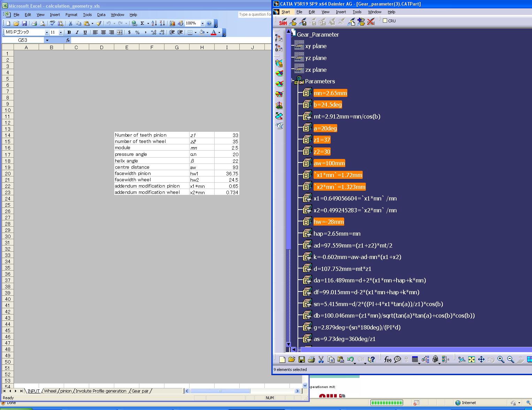
Task: Open the font size dropdown in Excel
Action: point(61,32)
